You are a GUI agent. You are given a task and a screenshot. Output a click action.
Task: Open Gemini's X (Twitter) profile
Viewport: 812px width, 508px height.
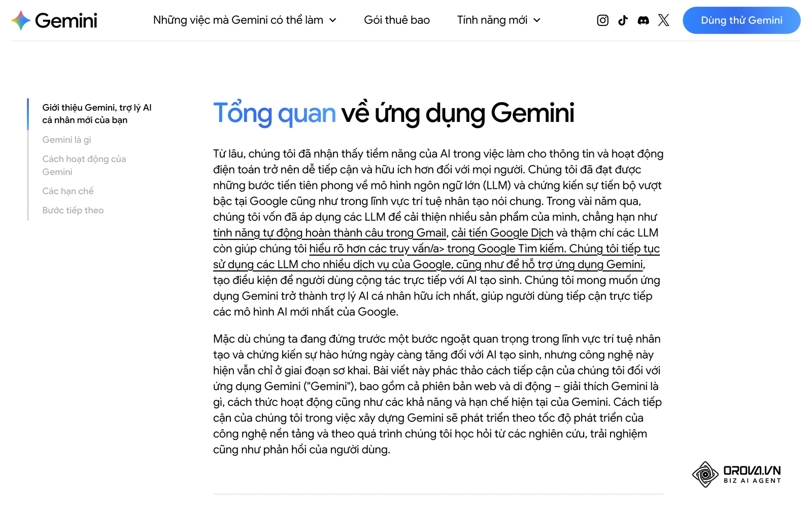tap(663, 20)
